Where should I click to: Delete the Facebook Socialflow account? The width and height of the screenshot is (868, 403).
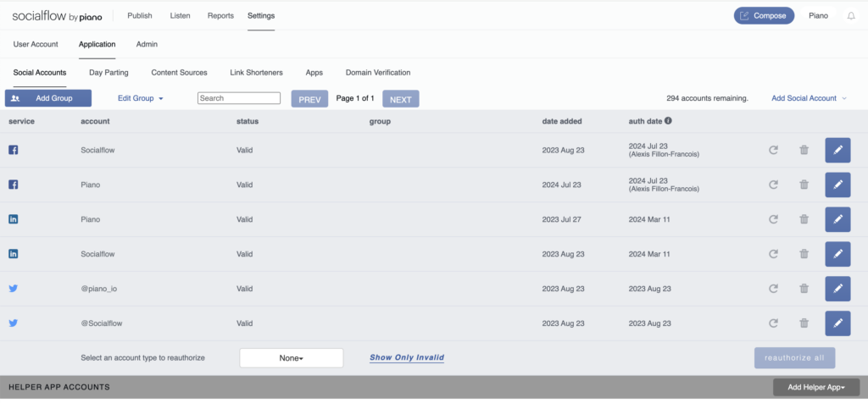804,150
